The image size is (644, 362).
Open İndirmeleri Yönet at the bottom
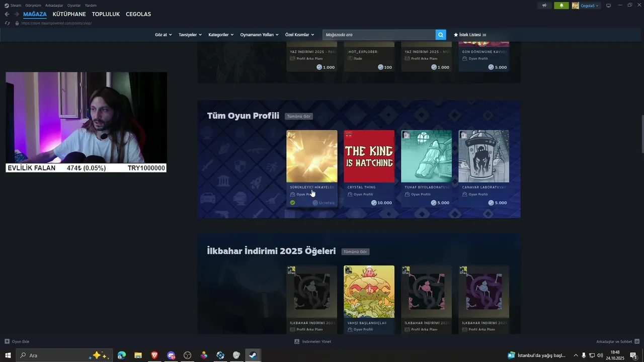(316, 341)
